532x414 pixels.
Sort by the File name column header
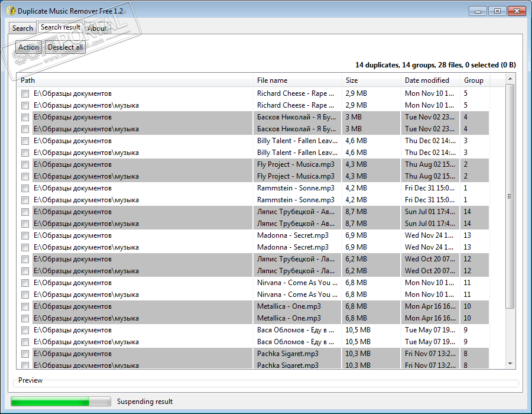[297, 80]
